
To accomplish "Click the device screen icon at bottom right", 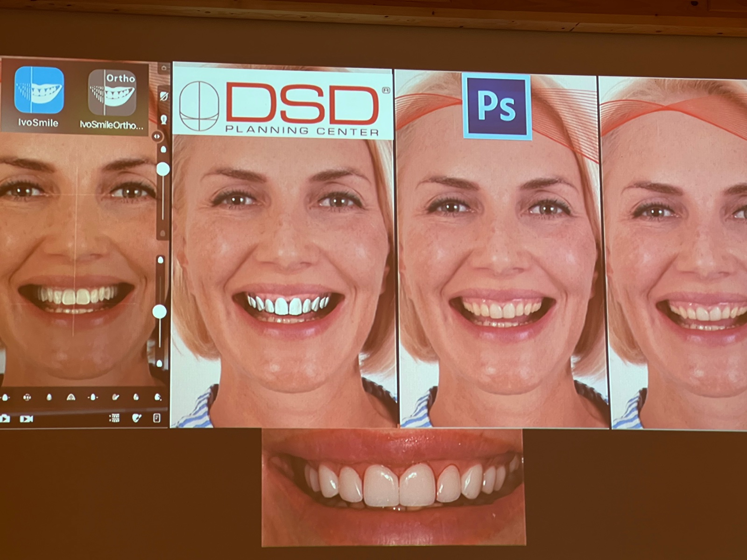I will [157, 418].
